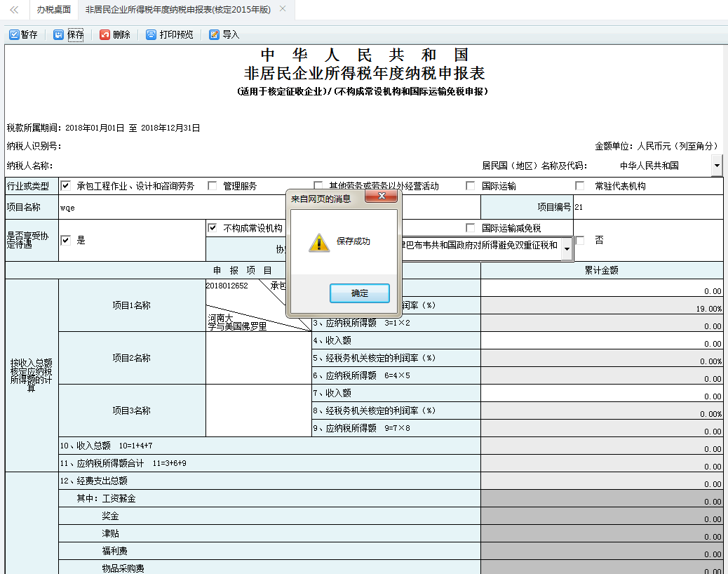Close the current declaration form tab

(x=283, y=10)
